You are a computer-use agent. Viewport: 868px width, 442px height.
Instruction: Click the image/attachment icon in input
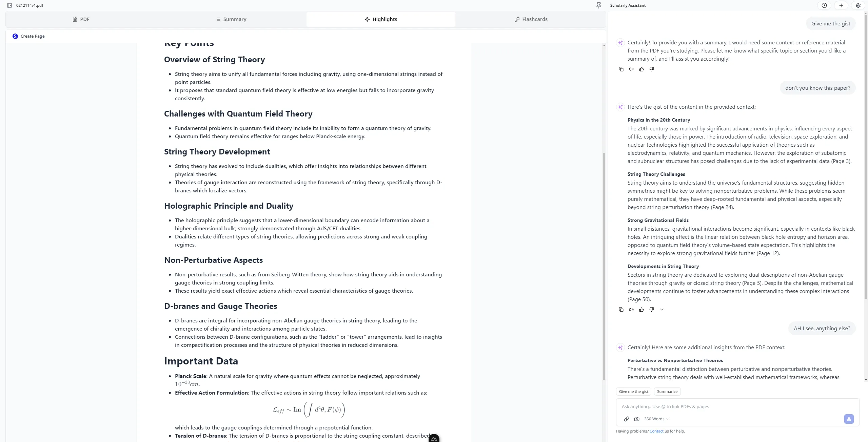tap(637, 419)
